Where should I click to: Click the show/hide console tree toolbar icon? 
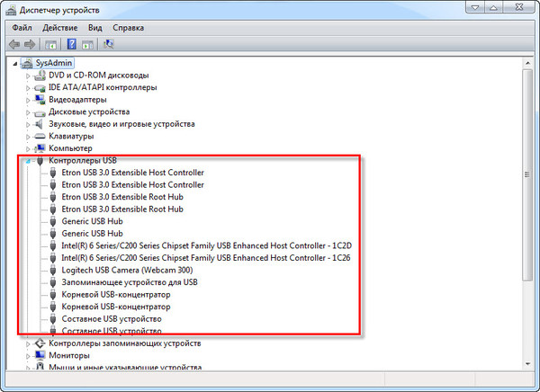(x=49, y=43)
